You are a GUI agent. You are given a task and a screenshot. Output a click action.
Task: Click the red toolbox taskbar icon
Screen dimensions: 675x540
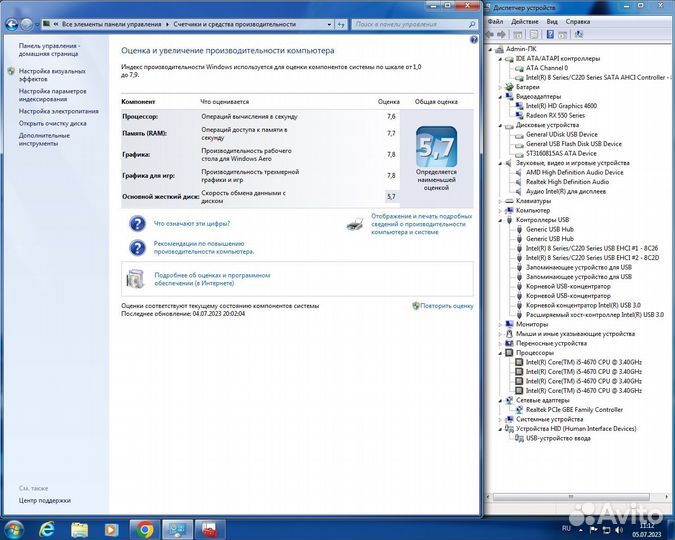[x=210, y=529]
